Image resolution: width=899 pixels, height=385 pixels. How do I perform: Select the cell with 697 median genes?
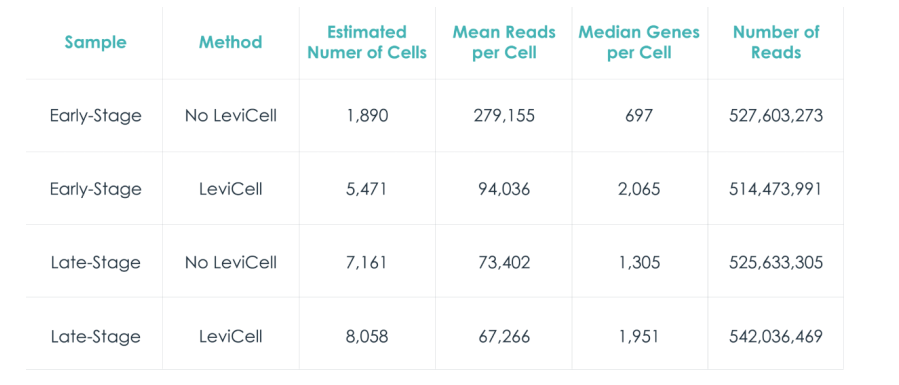(x=639, y=116)
